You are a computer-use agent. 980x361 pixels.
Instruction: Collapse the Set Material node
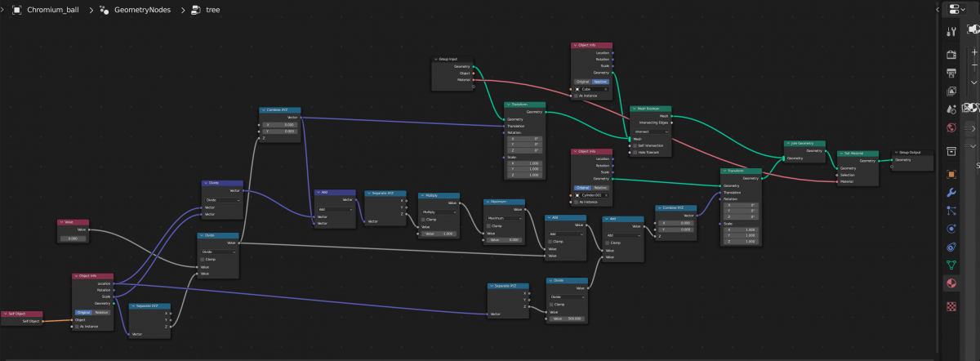coord(842,154)
